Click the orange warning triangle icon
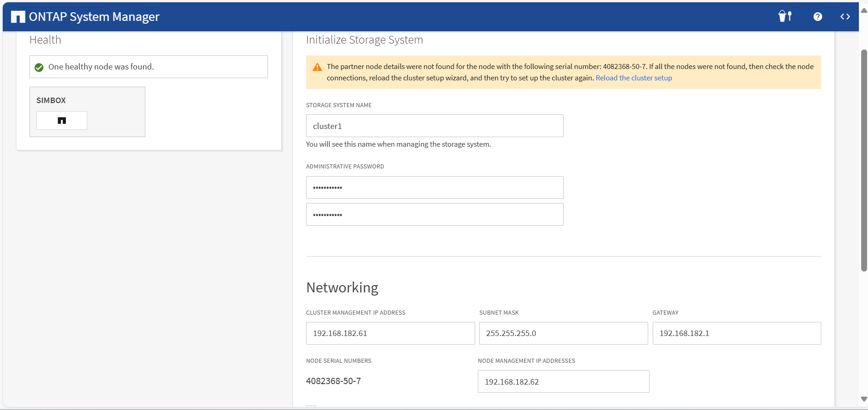The width and height of the screenshot is (868, 410). pyautogui.click(x=317, y=67)
